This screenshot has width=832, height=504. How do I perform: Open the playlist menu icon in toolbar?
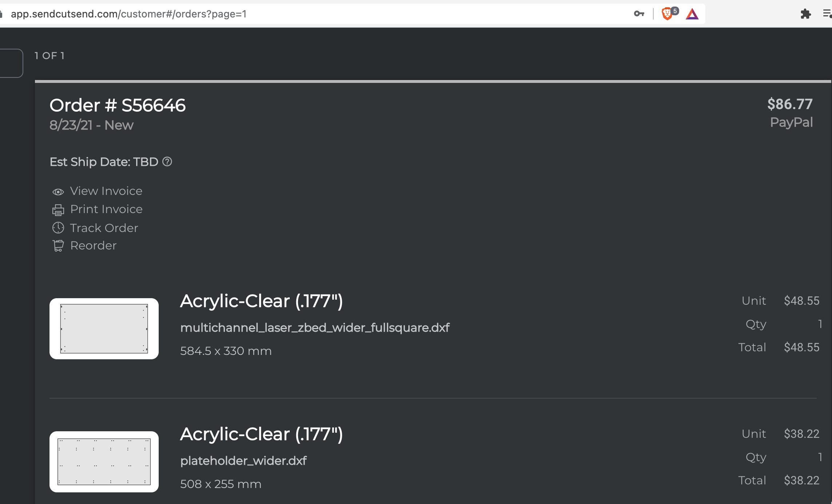(x=827, y=14)
